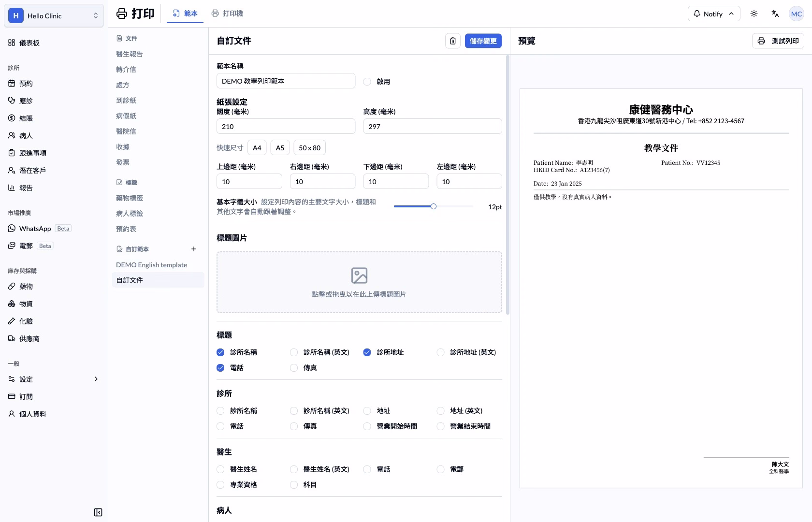Click the 病人 patients icon
Viewport: 812px width, 522px height.
(12, 136)
